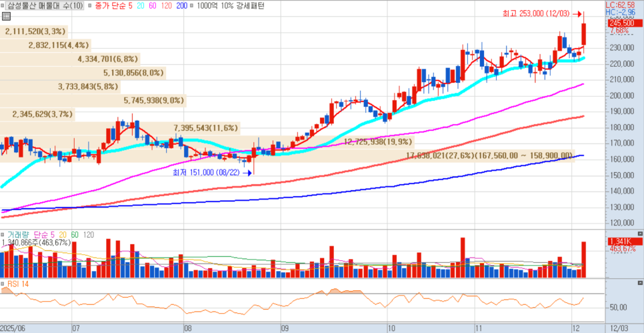Click the 200,000 price axis label
The height and width of the screenshot is (333, 644).
(x=621, y=95)
